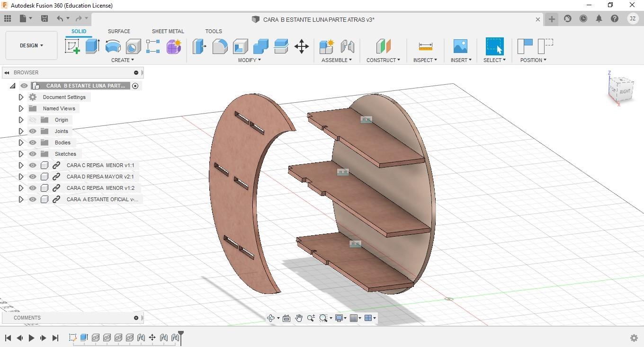Hide CARA C REPISA MENOR v1:2 component
644x347 pixels.
[33, 188]
